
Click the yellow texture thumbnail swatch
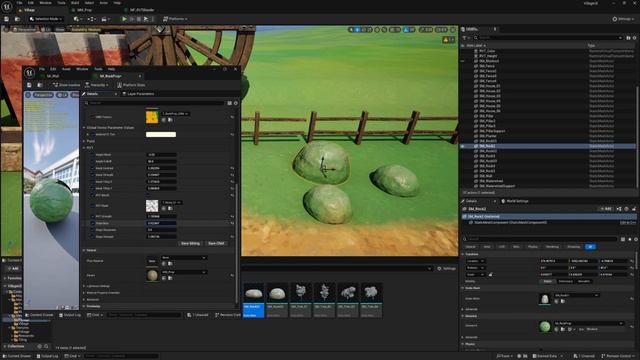[152, 117]
